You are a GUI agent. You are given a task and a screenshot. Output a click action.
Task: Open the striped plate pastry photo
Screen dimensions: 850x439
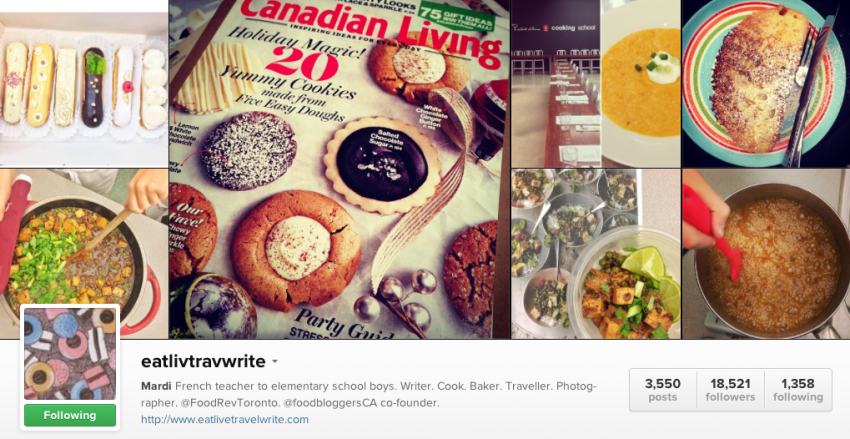tap(766, 83)
